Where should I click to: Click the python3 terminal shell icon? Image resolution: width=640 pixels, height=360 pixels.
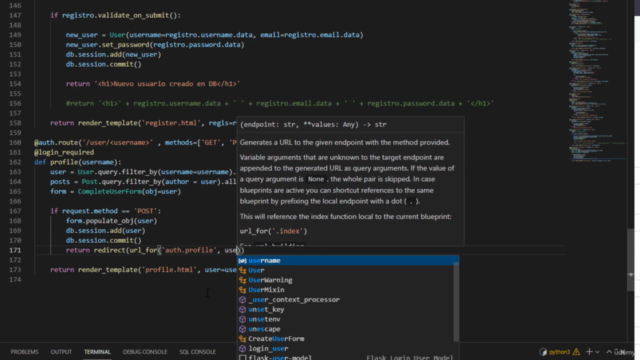point(543,352)
